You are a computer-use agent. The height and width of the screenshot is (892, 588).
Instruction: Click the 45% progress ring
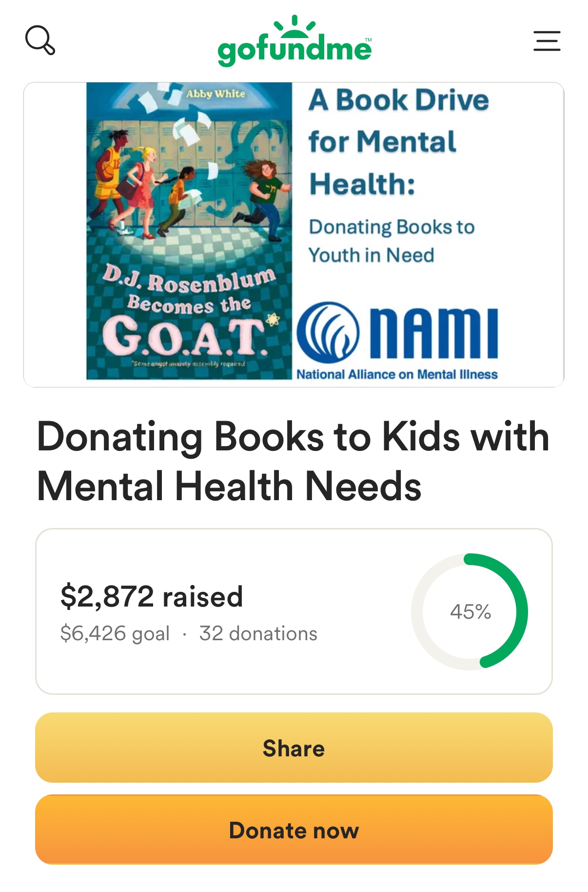[x=470, y=611]
